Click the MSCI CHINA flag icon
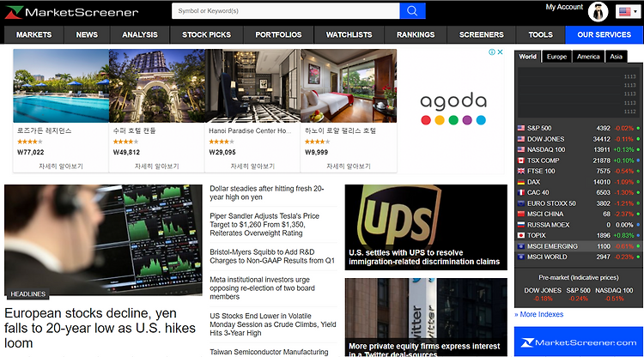 [x=521, y=215]
